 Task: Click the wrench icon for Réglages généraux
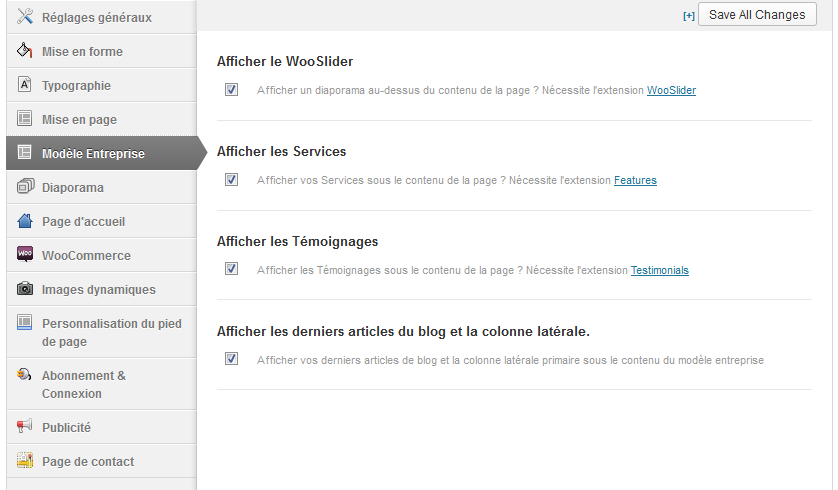(x=25, y=17)
